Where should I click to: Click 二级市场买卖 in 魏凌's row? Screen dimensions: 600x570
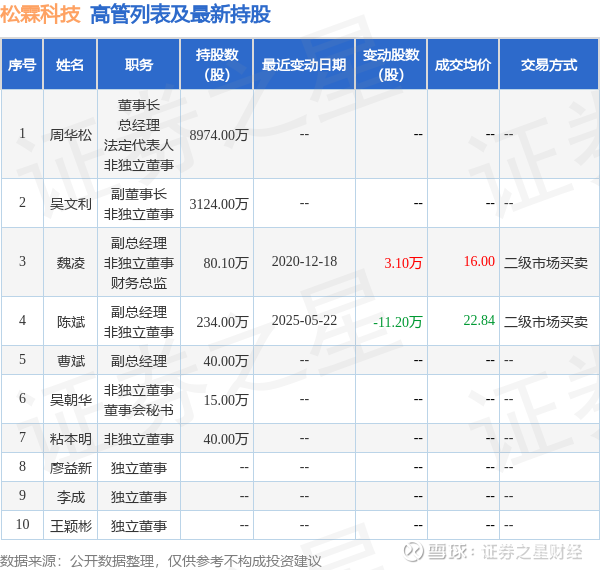(x=546, y=263)
